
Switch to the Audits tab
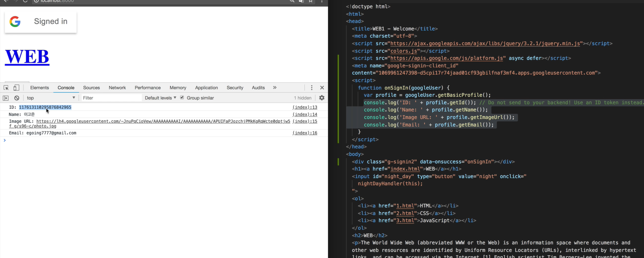click(x=258, y=88)
